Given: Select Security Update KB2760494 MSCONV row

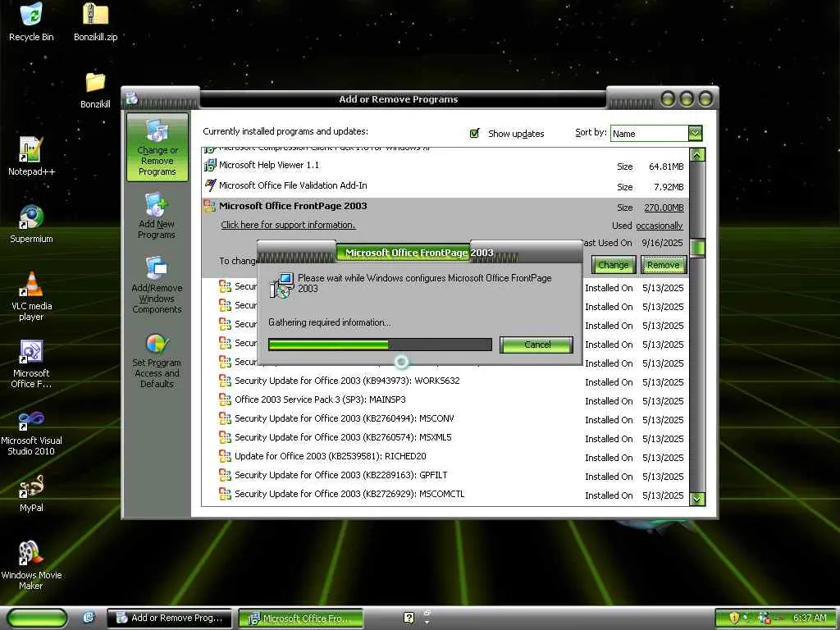Looking at the screenshot, I should point(445,418).
